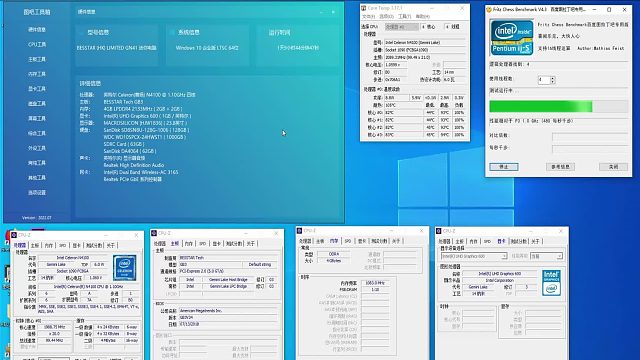Click the Intel Celeron badge in CPU-Z processor window
640x360 pixels.
point(124,268)
